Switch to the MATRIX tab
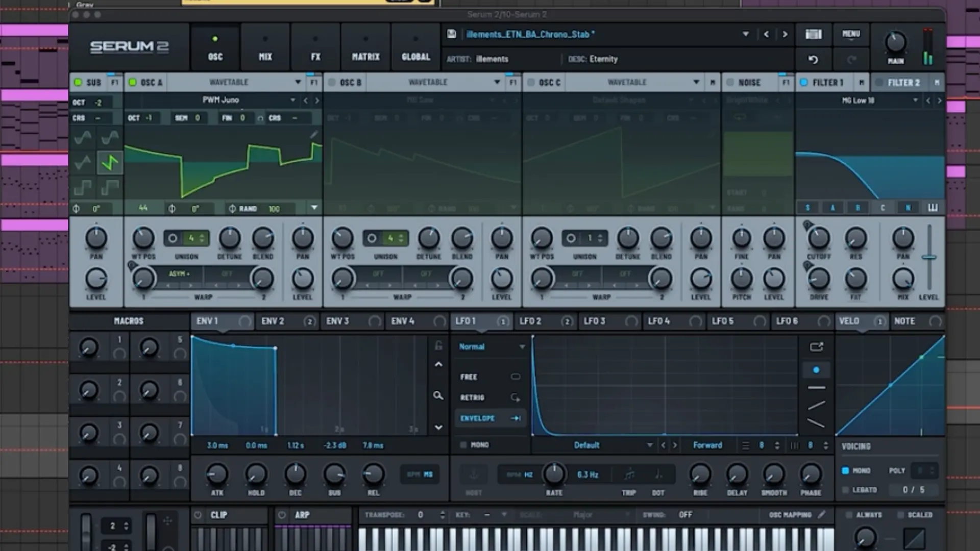This screenshot has height=551, width=980. click(365, 47)
